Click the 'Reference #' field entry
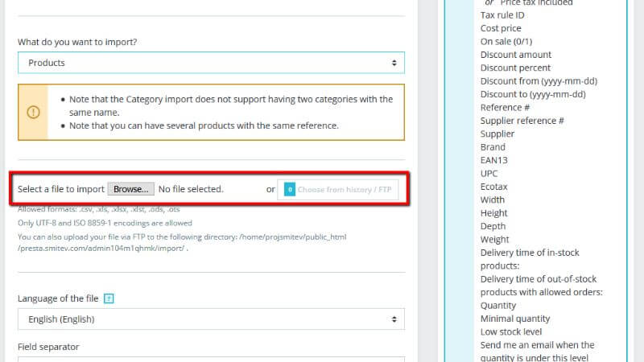The image size is (644, 362). 506,108
